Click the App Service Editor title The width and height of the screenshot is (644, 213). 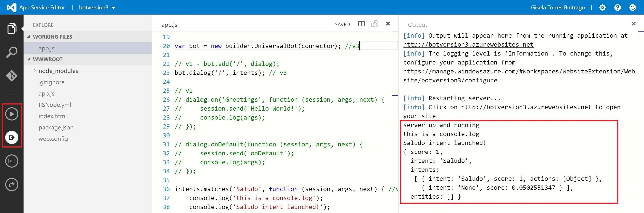point(42,8)
